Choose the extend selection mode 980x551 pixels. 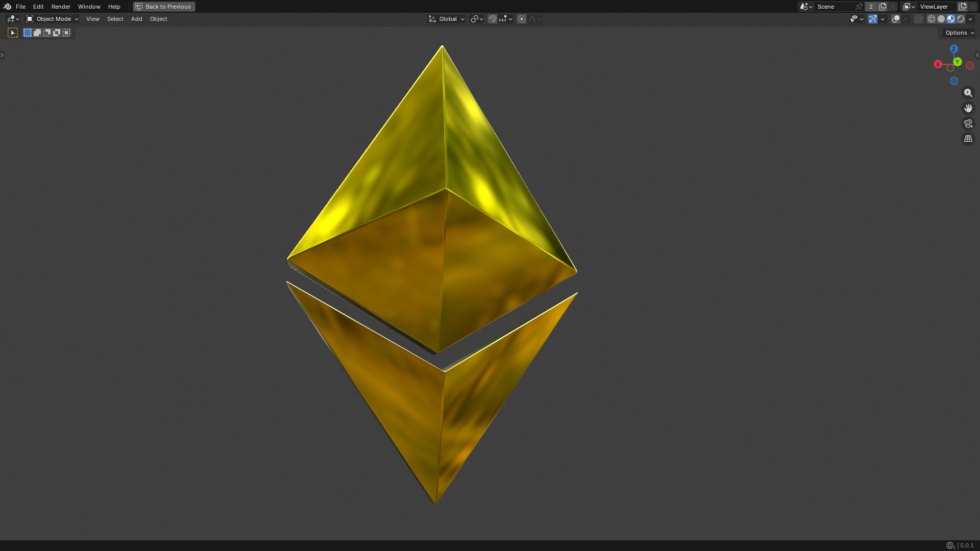pos(37,33)
